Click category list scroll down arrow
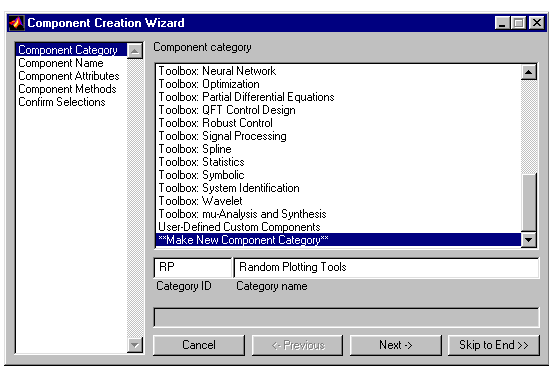This screenshot has width=549, height=375. pos(529,240)
